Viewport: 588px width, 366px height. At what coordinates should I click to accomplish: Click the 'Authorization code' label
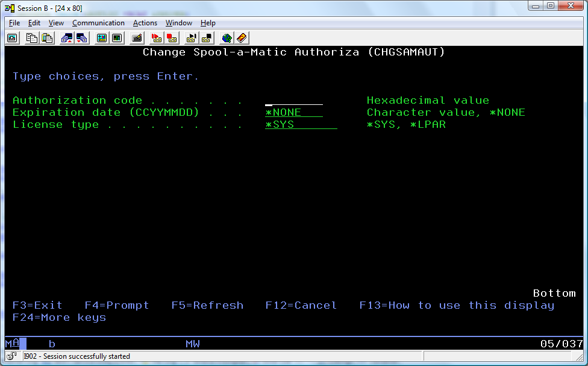(x=78, y=101)
